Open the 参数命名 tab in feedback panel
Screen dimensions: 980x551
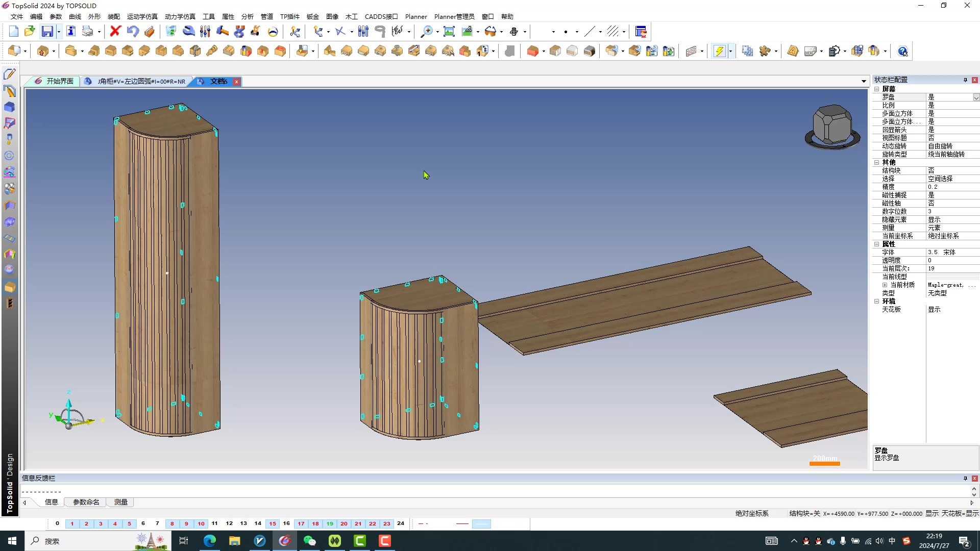86,502
